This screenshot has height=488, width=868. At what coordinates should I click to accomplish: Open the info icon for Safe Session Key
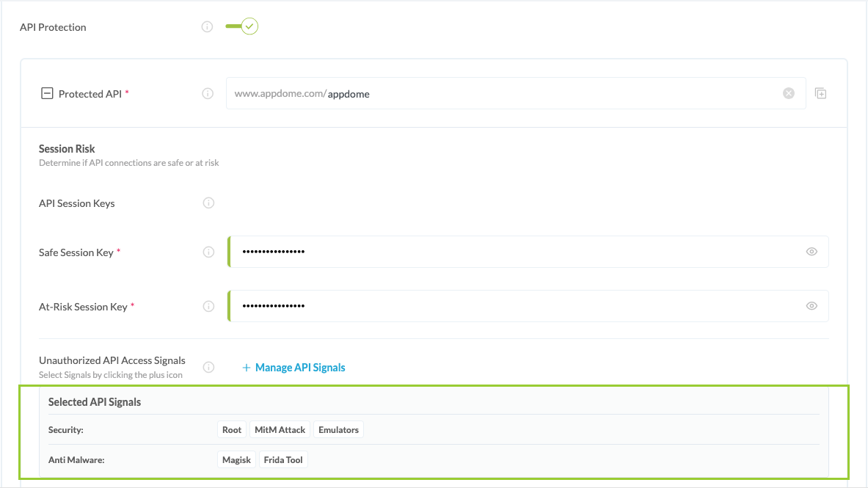point(208,252)
